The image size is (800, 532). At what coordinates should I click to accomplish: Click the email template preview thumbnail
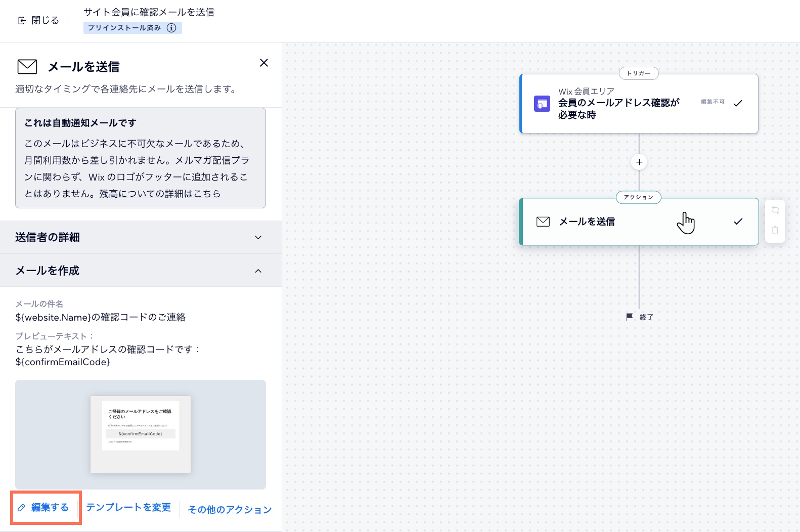pyautogui.click(x=141, y=434)
